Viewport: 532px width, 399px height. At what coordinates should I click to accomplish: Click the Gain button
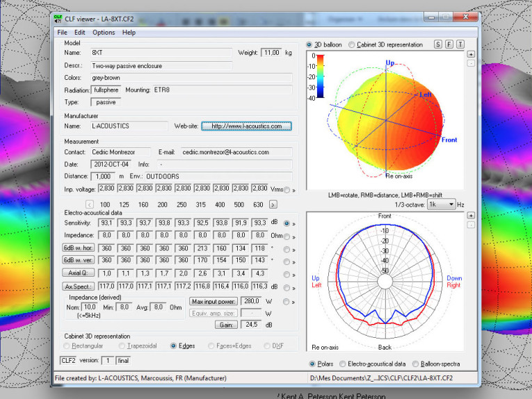click(x=226, y=325)
